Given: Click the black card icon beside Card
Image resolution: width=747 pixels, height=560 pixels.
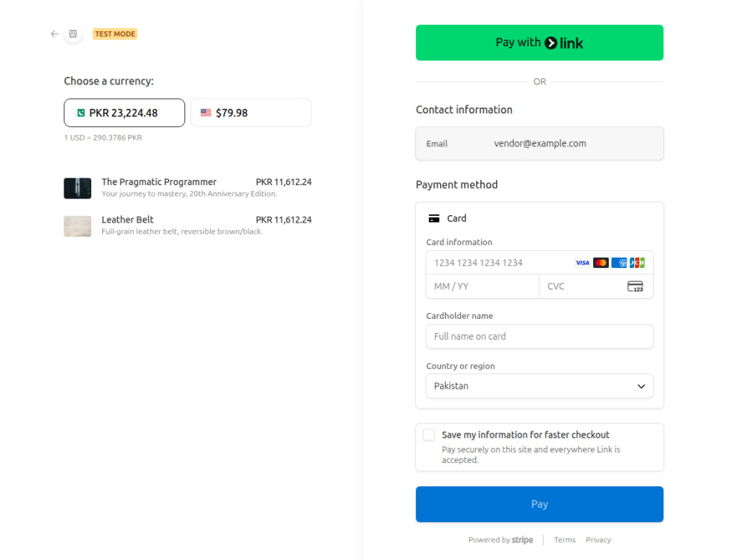Looking at the screenshot, I should [x=434, y=219].
